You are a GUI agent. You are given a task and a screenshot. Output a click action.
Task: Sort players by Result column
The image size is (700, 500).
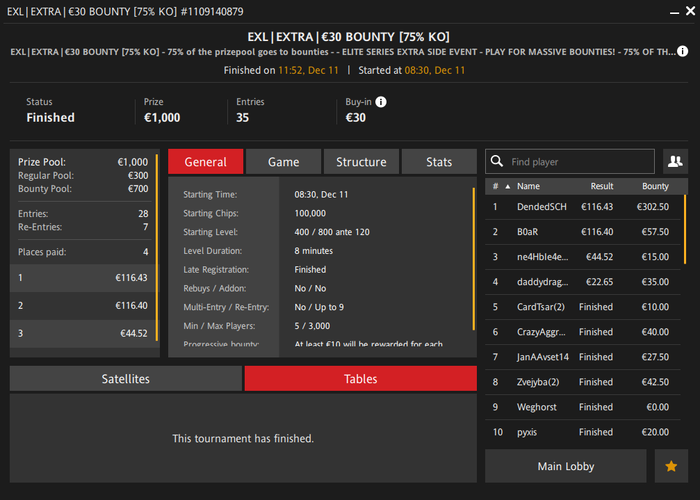(x=602, y=186)
